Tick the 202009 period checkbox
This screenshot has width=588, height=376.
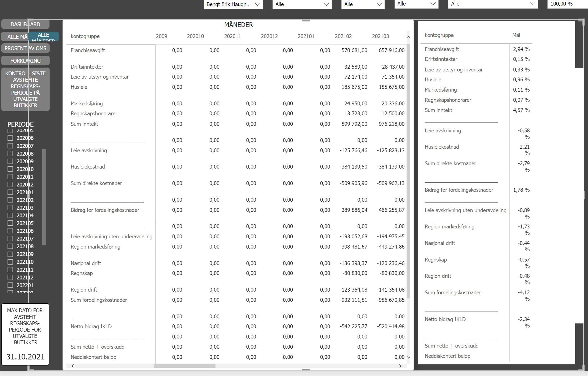pyautogui.click(x=10, y=161)
